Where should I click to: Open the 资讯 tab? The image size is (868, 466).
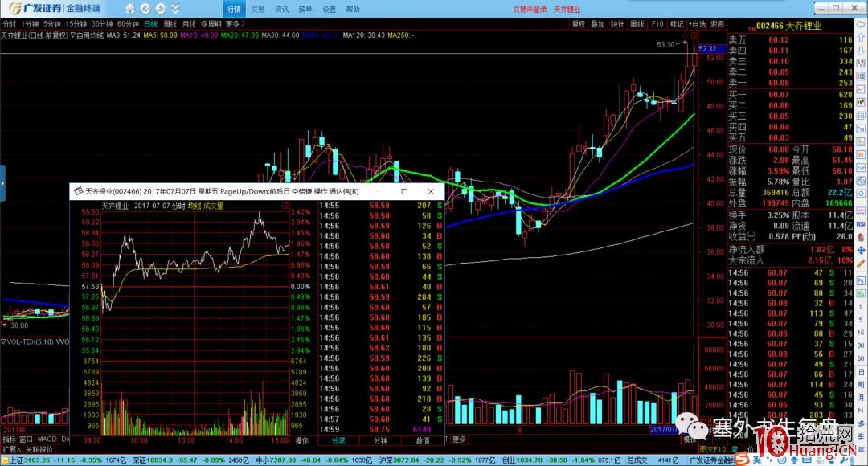[282, 10]
